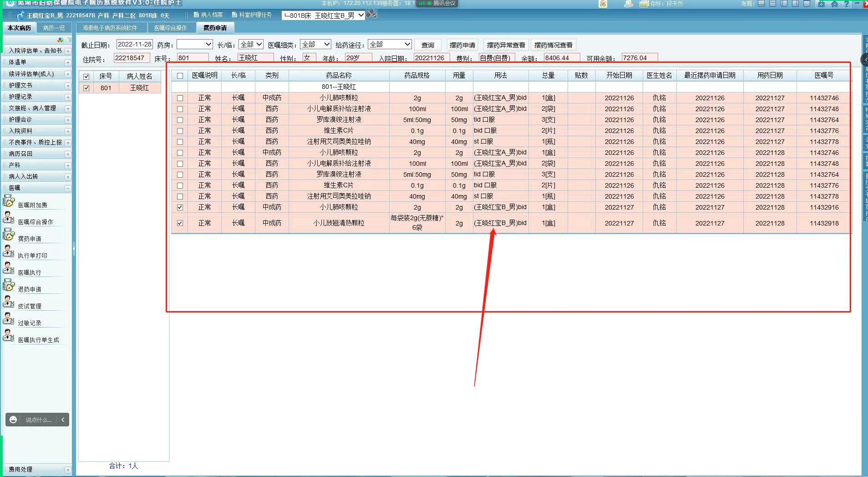Expand the 费用处理 section
Screen dimensions: 868x477
(68, 470)
